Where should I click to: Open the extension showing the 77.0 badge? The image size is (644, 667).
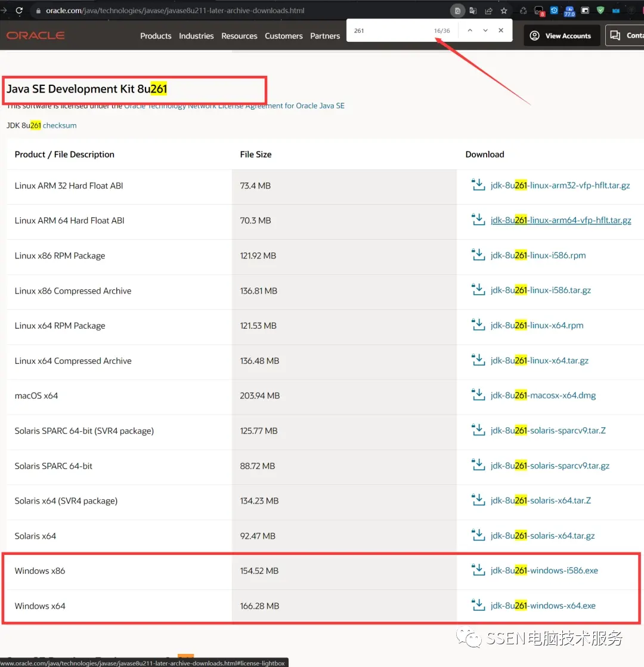[x=569, y=11]
